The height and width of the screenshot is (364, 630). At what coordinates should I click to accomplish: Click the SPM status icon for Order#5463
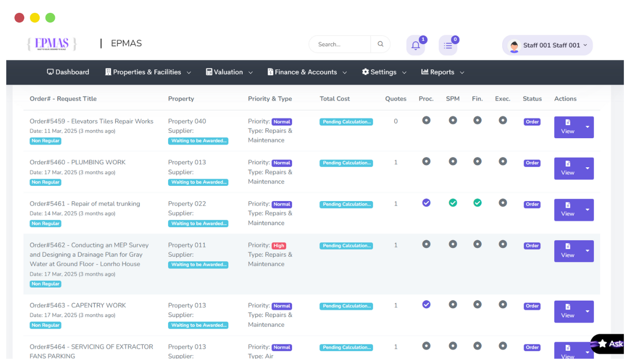pos(453,304)
